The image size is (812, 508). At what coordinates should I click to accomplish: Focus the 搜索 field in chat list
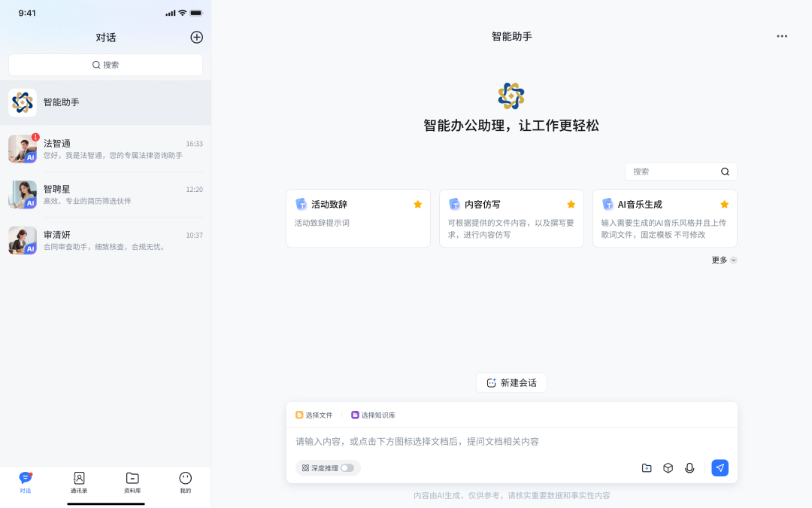click(106, 65)
